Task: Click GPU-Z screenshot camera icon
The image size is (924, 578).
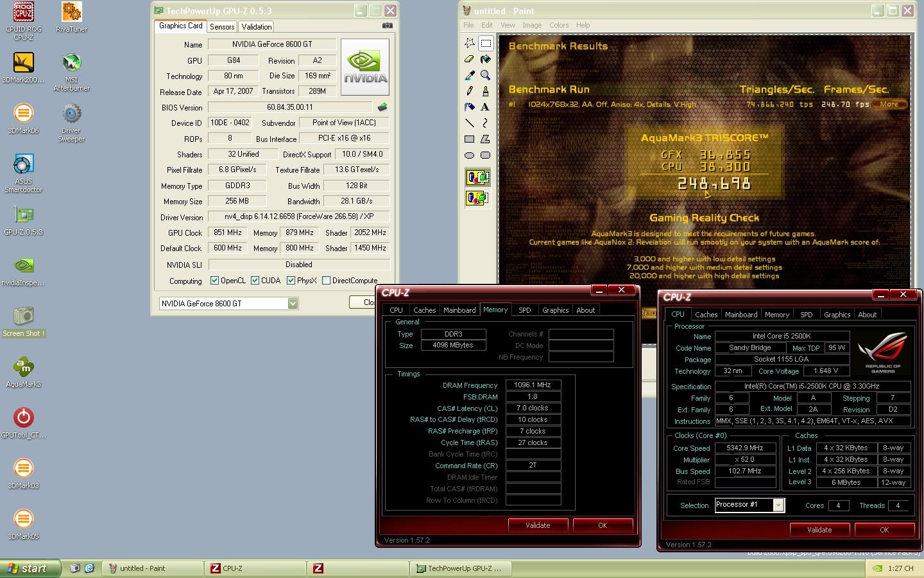Action: point(387,26)
